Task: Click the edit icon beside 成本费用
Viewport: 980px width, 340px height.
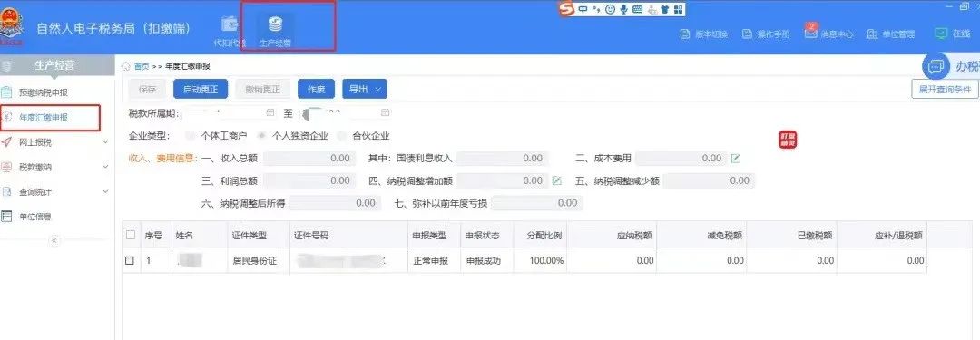Action: pos(736,159)
